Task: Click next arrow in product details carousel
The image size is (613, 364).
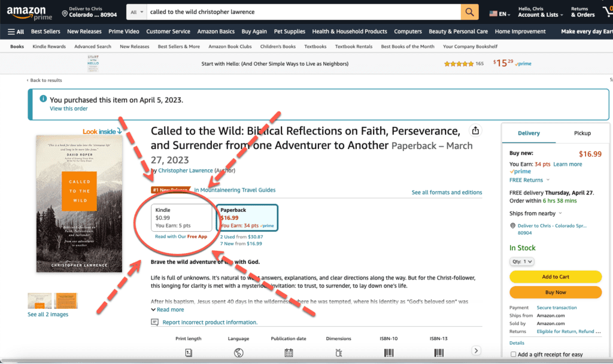Action: click(x=476, y=351)
